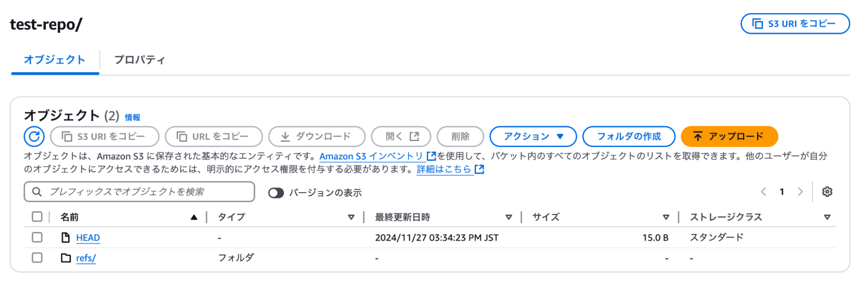Click フォルダの作成 button

point(628,137)
